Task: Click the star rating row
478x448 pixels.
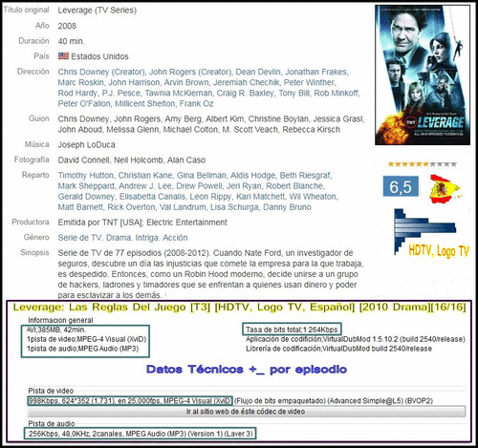Action: (x=423, y=164)
